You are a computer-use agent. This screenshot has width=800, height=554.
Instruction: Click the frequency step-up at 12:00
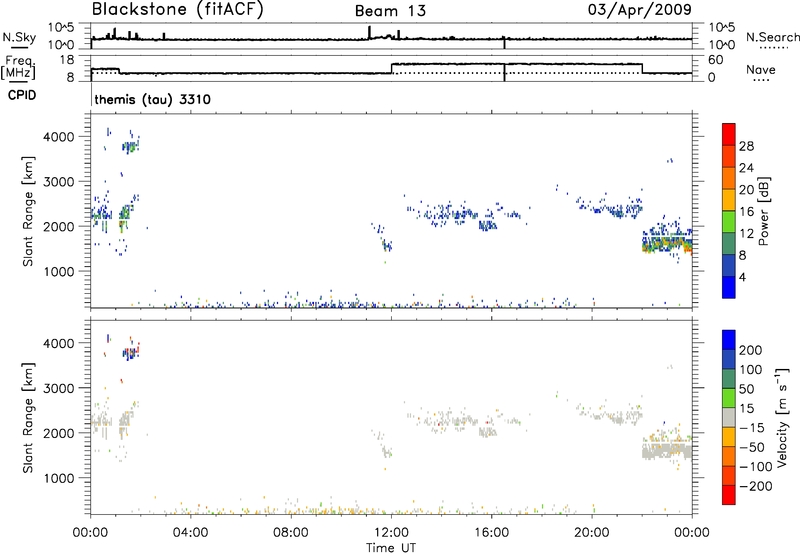pos(391,68)
